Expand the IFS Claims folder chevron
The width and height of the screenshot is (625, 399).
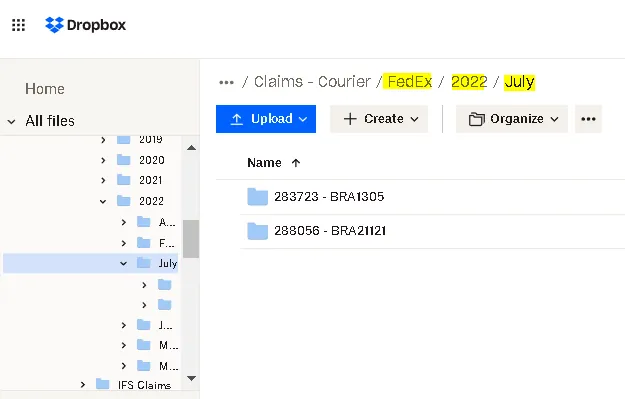pos(83,385)
